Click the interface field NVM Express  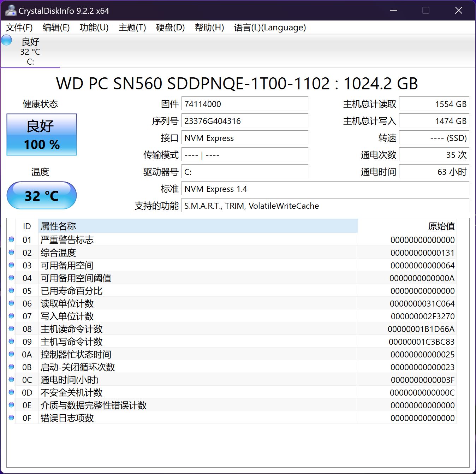[245, 138]
